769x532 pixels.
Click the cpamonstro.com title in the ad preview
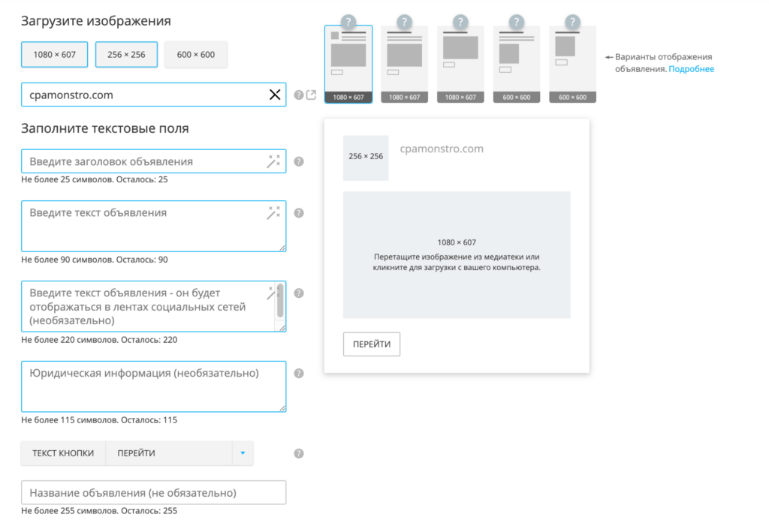pos(442,149)
